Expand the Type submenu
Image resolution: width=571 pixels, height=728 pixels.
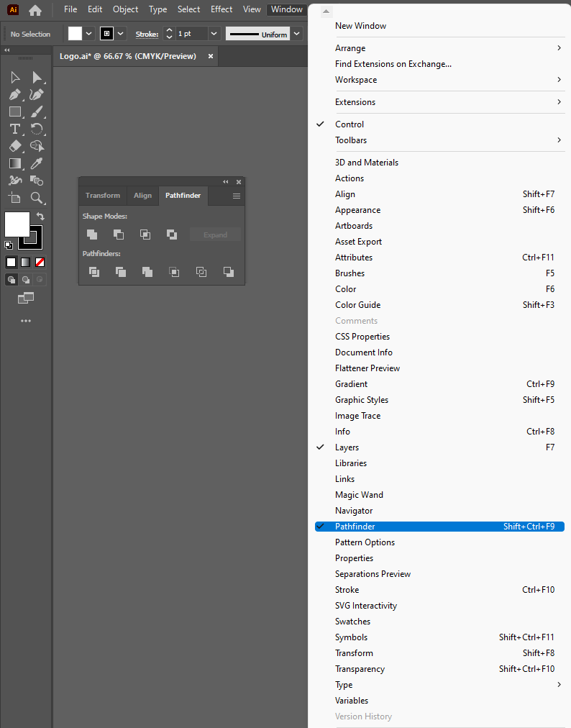click(x=439, y=685)
